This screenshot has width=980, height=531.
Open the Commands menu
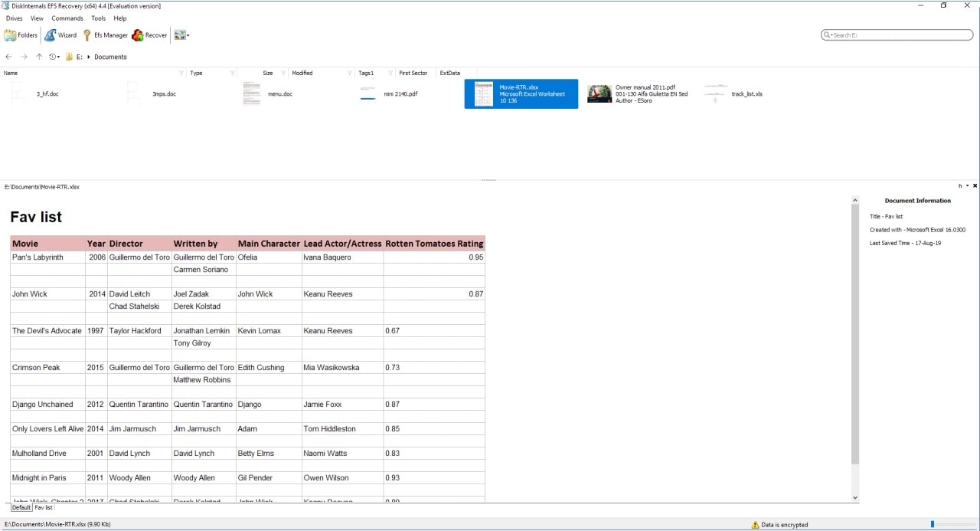pos(67,18)
